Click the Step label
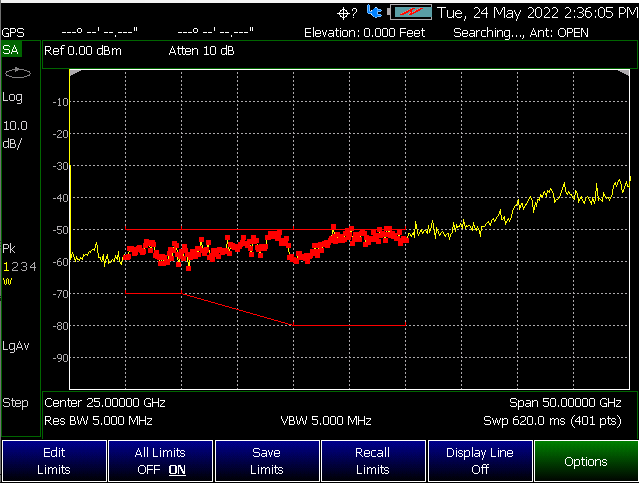Viewport: 639px width, 483px height. (x=15, y=403)
